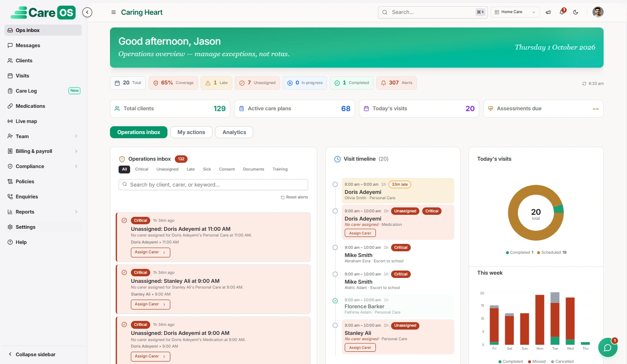Screen dimensions: 627x364
Task: Assign Carer in timeline for Stanley Ali
Action: (x=360, y=348)
